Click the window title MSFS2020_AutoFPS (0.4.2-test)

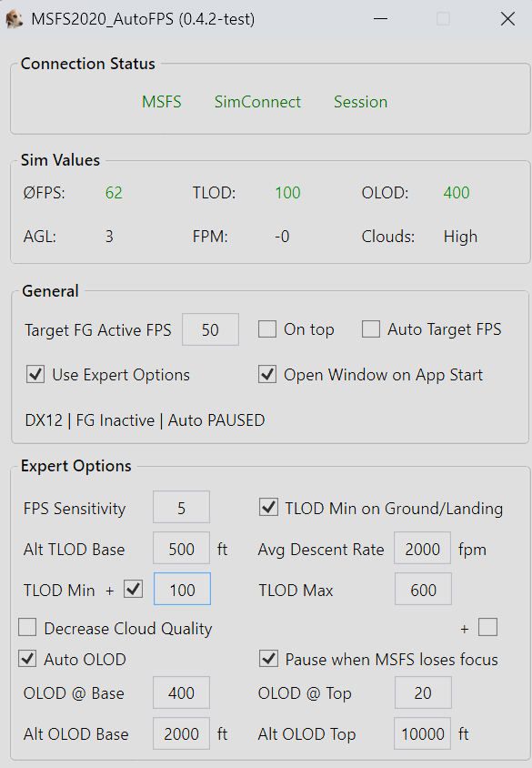pos(143,19)
